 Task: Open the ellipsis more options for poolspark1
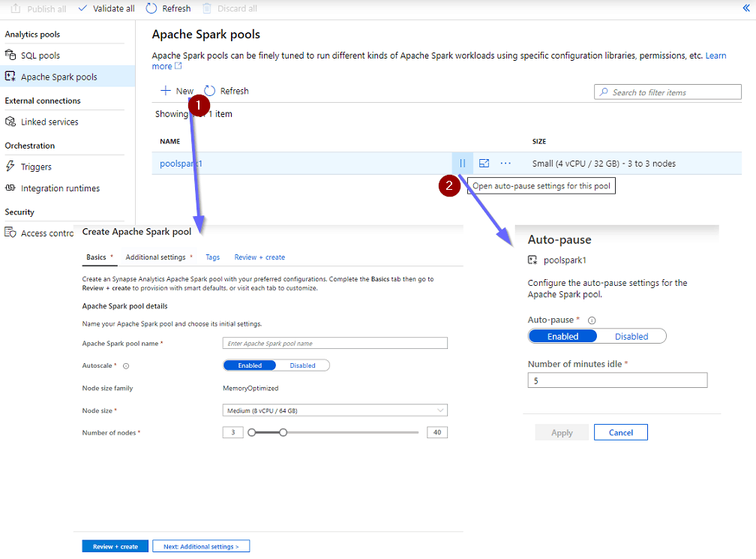505,163
